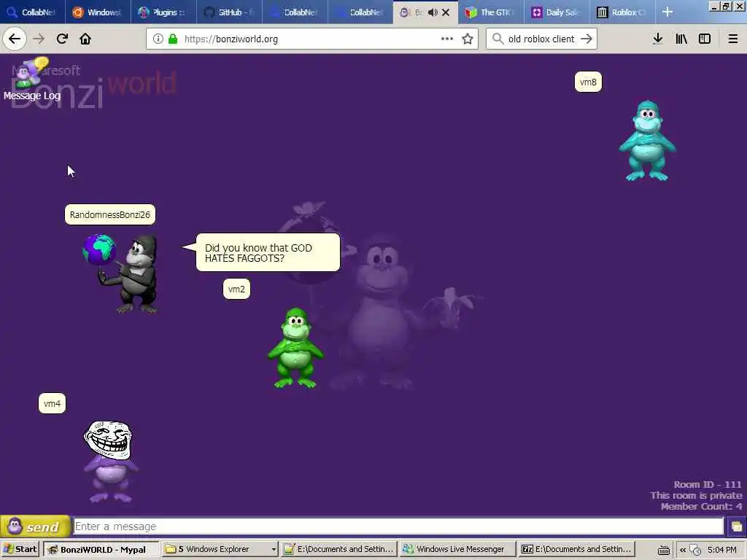Select the BonziWORLD - Mypal taskbar button
The image size is (747, 560).
point(101,549)
